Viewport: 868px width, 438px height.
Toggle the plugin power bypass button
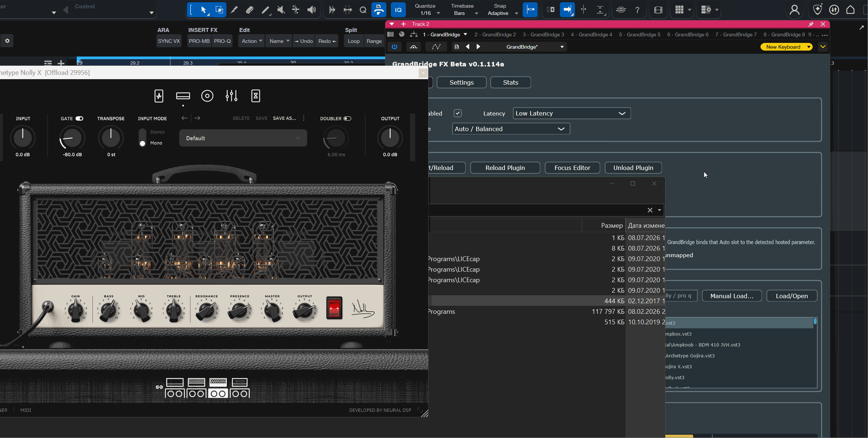pos(394,46)
